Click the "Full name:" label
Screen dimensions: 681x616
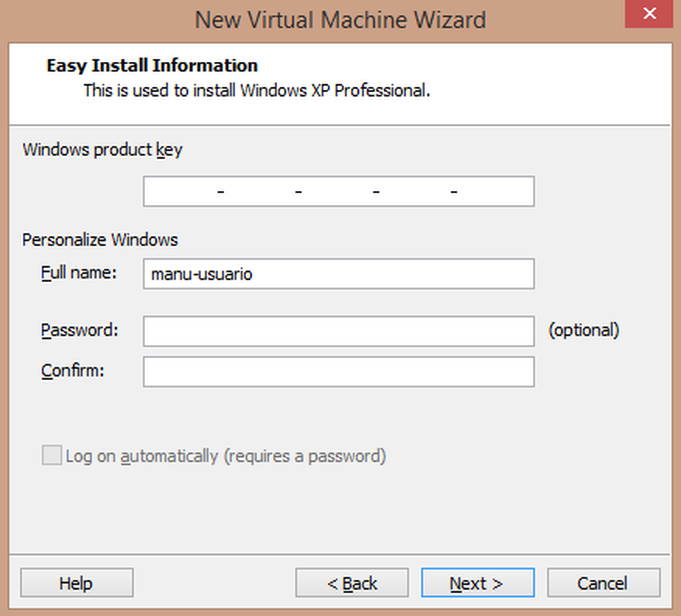pos(79,273)
